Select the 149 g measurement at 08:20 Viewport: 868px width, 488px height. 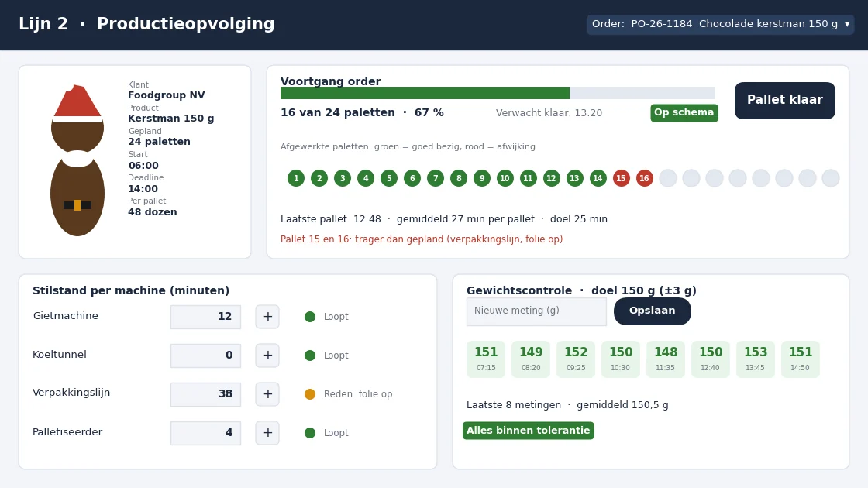(531, 359)
